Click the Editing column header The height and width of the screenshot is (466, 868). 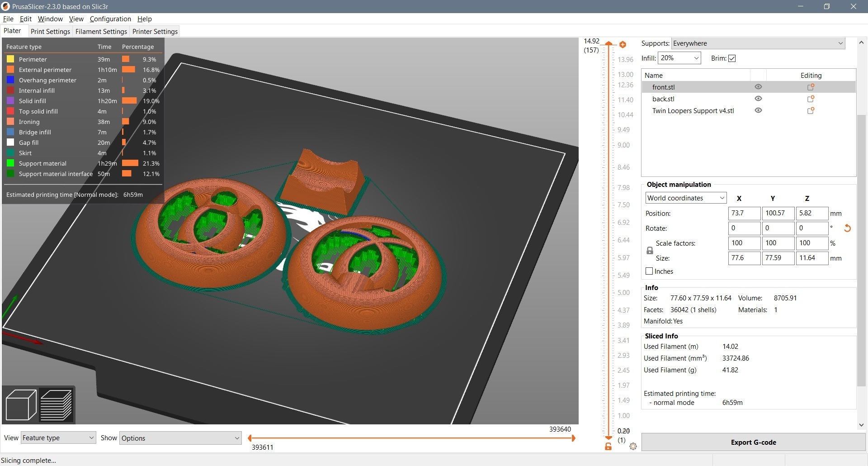point(811,75)
